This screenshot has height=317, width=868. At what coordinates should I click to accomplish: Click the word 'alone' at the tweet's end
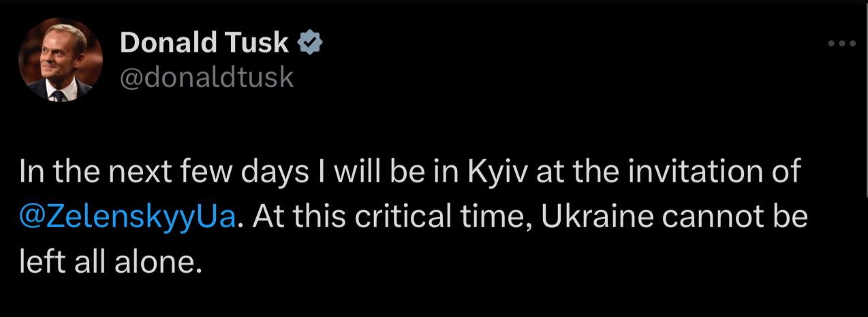point(164,261)
